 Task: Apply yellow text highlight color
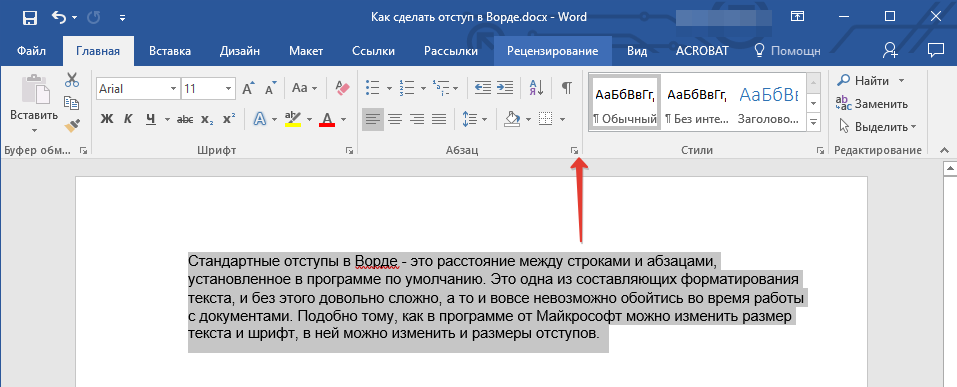click(293, 119)
